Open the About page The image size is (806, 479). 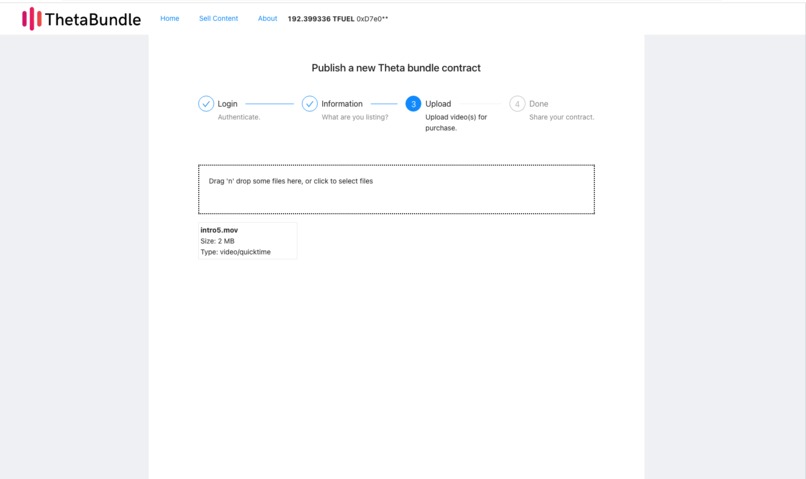point(267,19)
